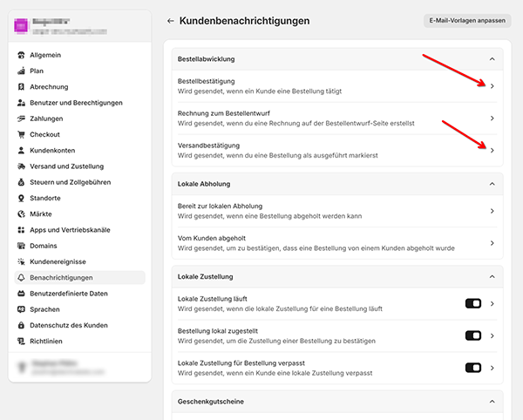
Task: Collapse the Geschenkgutscheine section chevron
Action: point(492,402)
